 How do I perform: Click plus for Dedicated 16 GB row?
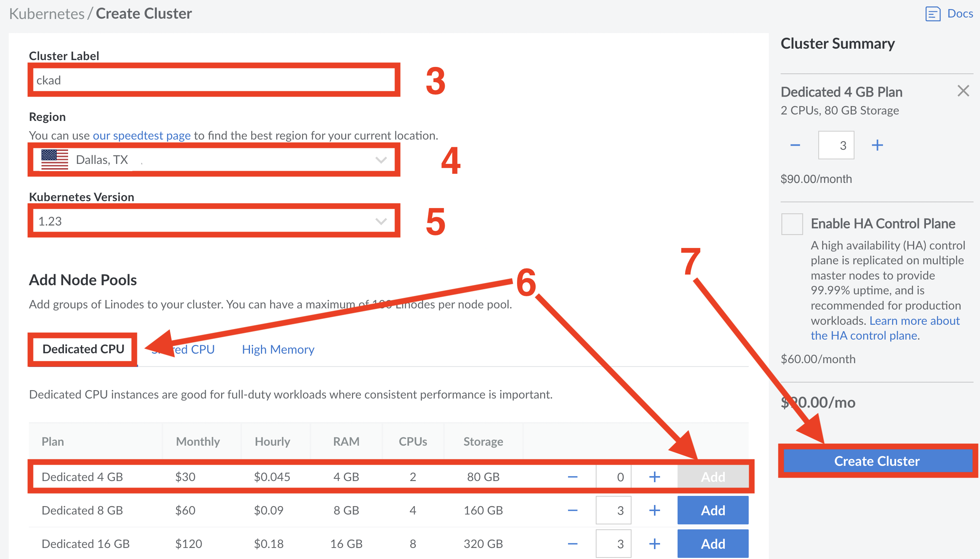[x=654, y=544]
